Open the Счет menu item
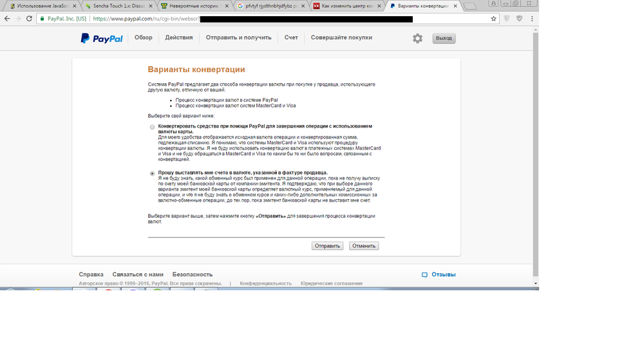Screen dimensions: 644x362 coord(291,37)
